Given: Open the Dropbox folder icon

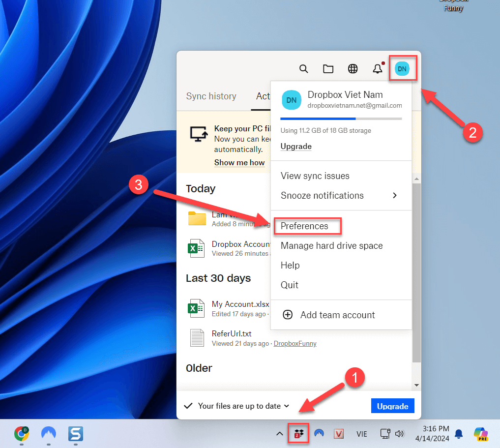Looking at the screenshot, I should (x=328, y=68).
